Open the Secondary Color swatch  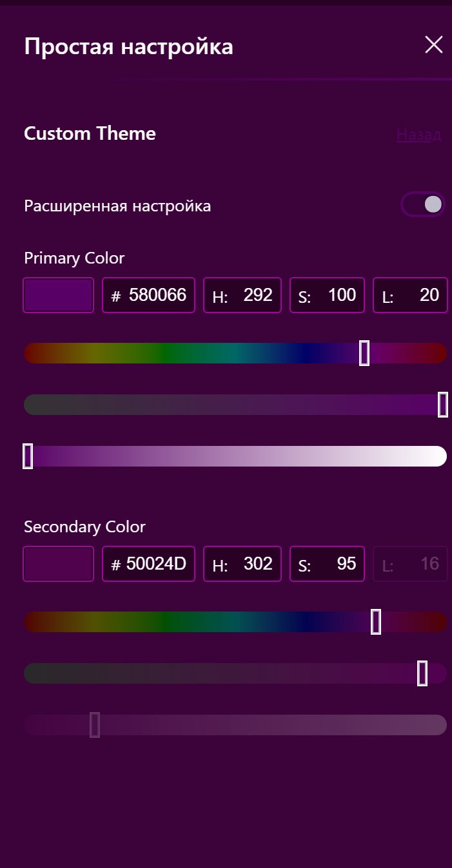(x=59, y=564)
